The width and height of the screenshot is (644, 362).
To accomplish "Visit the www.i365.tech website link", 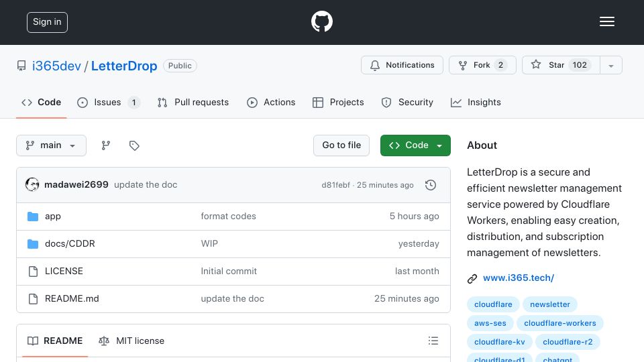I will [x=519, y=278].
